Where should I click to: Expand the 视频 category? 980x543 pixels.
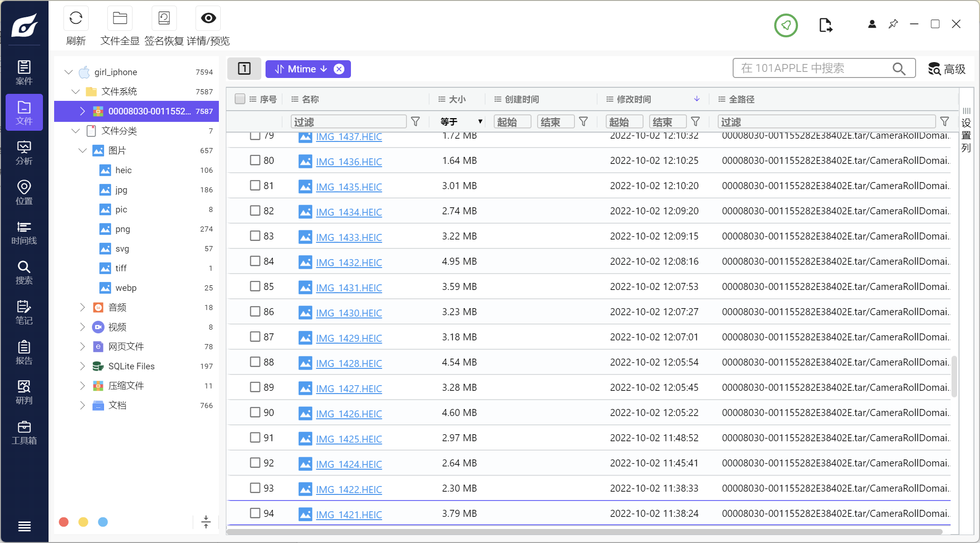tap(83, 327)
